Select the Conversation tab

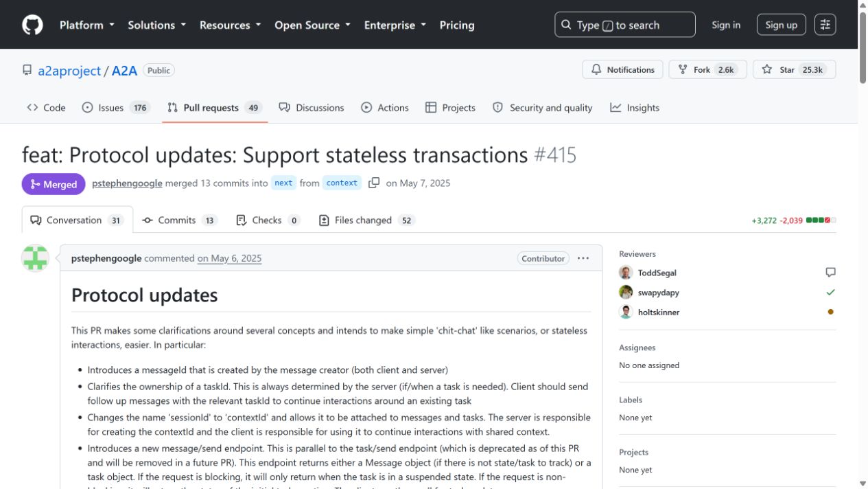[x=77, y=220]
